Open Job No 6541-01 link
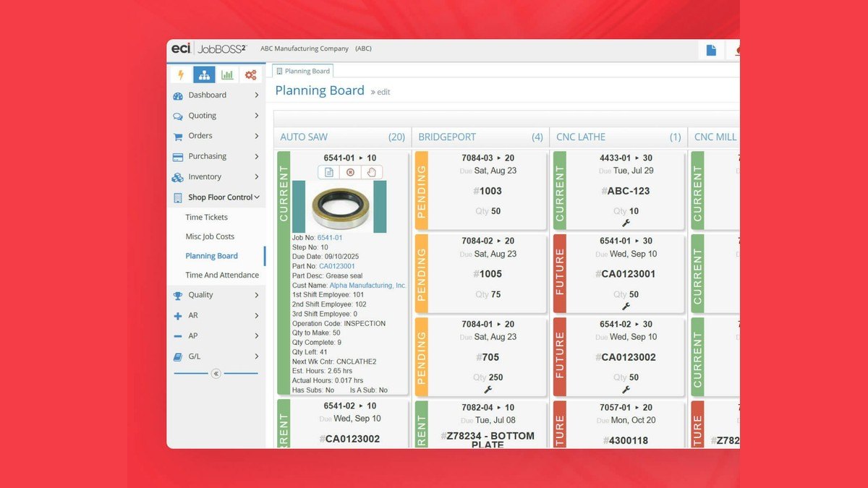The width and height of the screenshot is (868, 488). coord(330,238)
